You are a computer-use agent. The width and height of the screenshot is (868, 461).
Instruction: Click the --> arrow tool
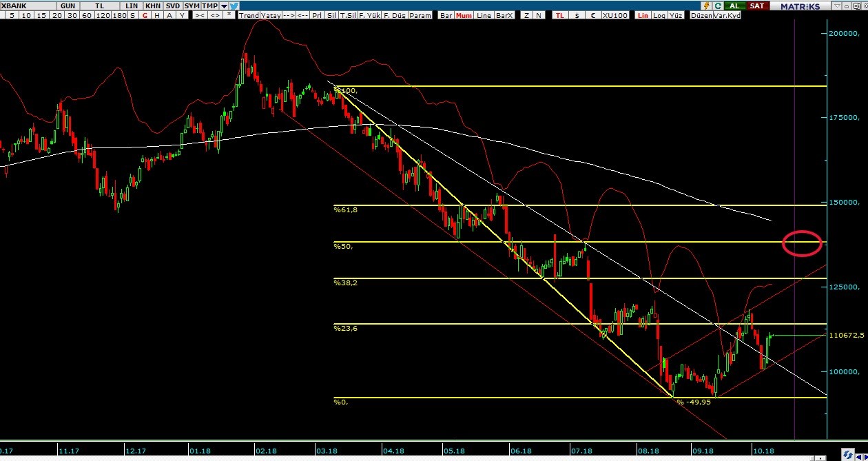tap(289, 15)
